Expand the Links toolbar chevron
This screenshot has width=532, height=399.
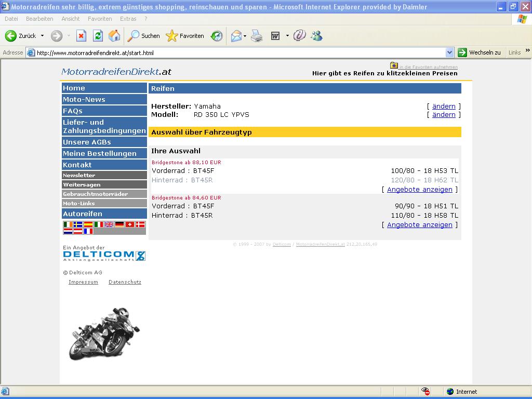(x=528, y=50)
